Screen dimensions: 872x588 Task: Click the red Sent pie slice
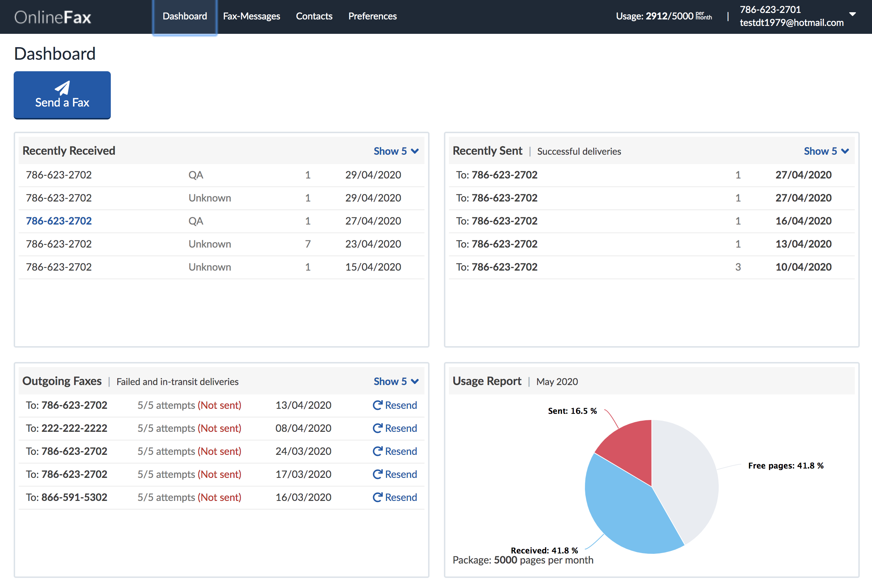click(x=632, y=447)
